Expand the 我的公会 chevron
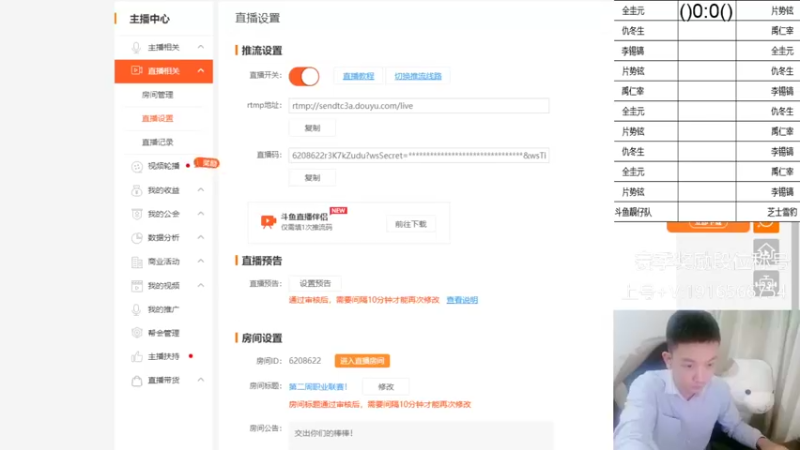 201,214
